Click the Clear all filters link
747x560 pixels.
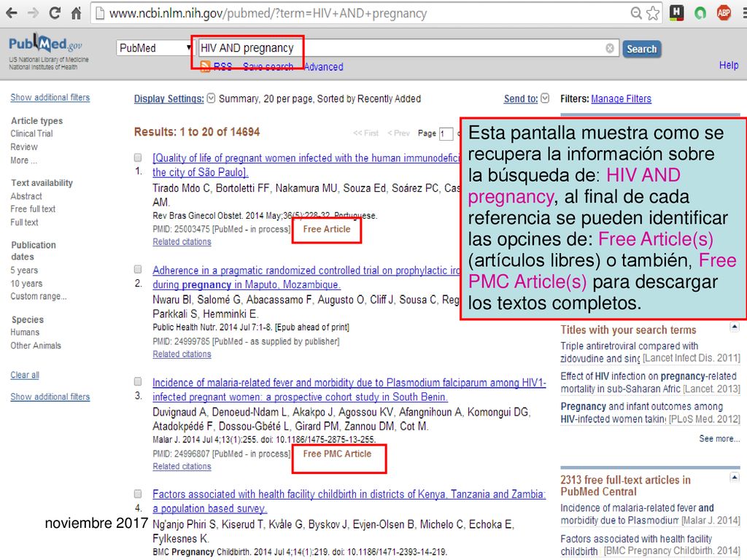(25, 376)
